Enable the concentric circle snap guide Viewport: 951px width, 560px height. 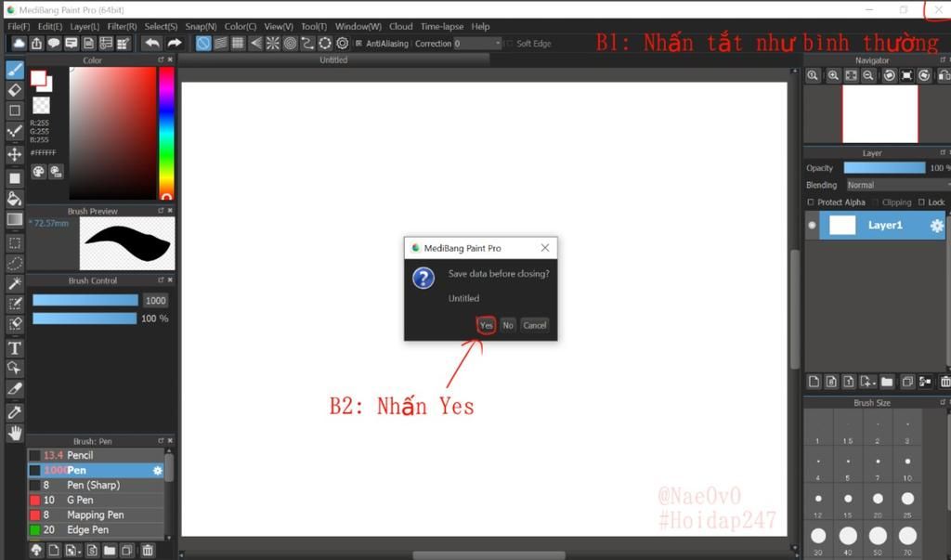tap(291, 43)
